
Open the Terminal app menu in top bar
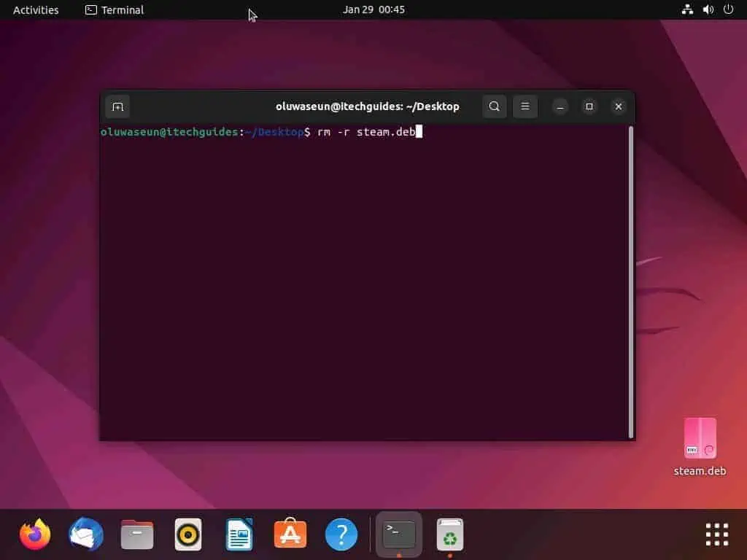[115, 10]
